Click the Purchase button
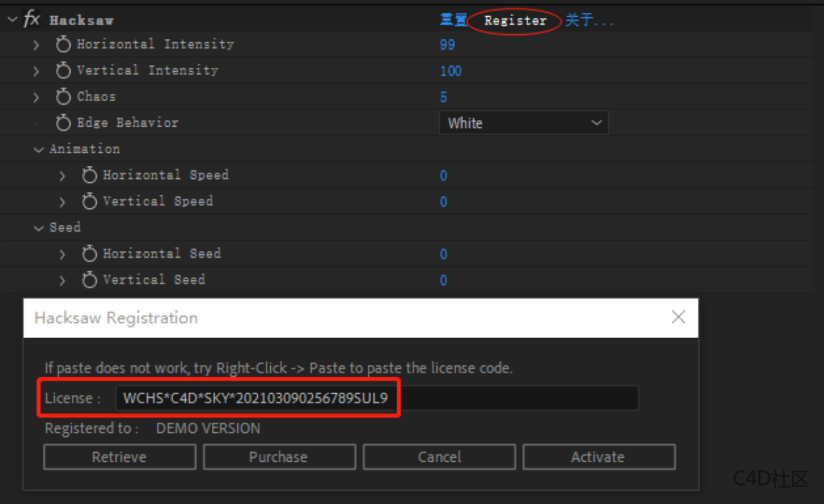824x504 pixels. 279,457
